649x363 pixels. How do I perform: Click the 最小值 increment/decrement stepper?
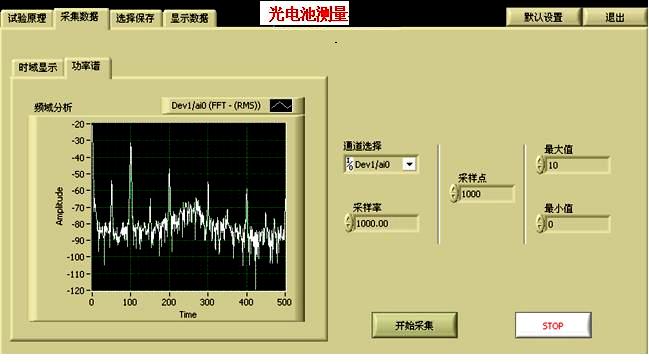pos(540,224)
